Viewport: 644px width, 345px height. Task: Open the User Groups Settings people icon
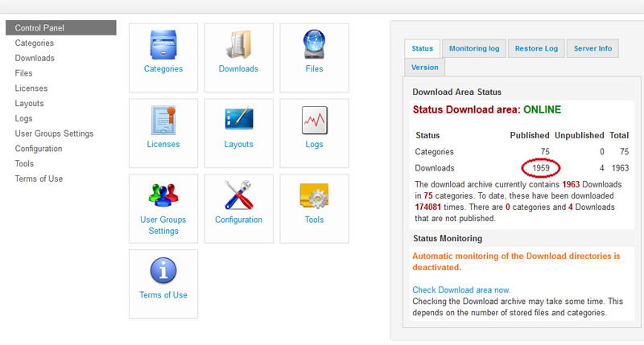click(163, 195)
